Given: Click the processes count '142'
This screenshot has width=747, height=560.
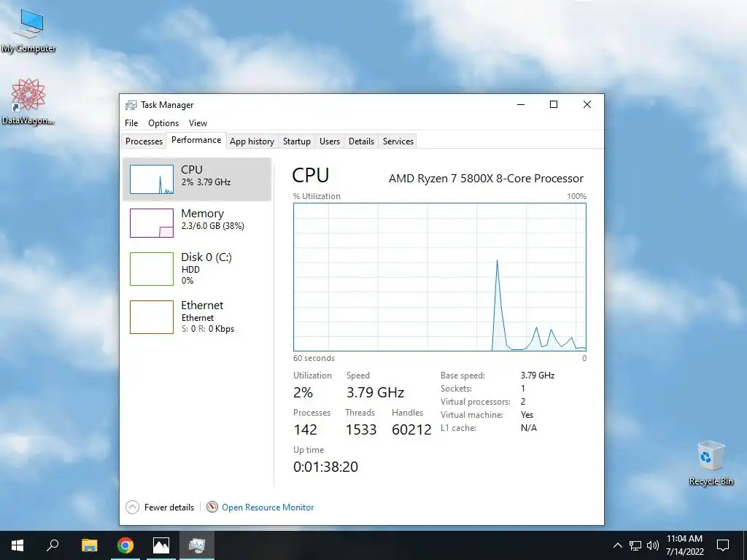Looking at the screenshot, I should [x=306, y=429].
